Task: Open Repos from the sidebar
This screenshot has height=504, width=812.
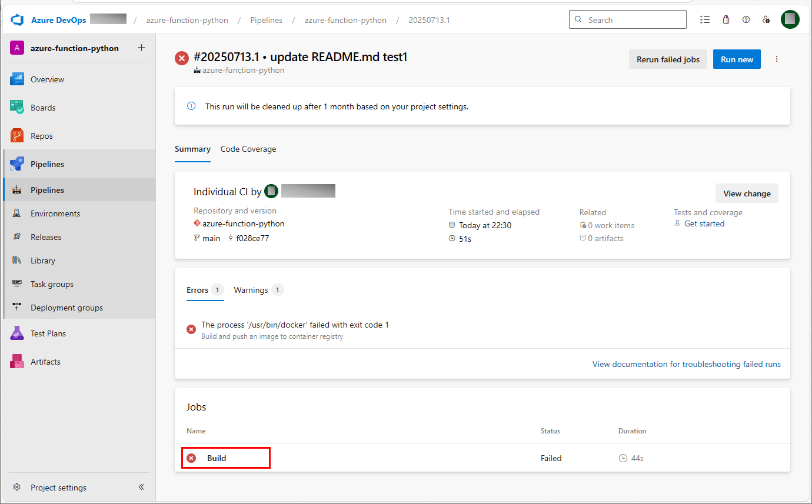Action: click(x=79, y=136)
